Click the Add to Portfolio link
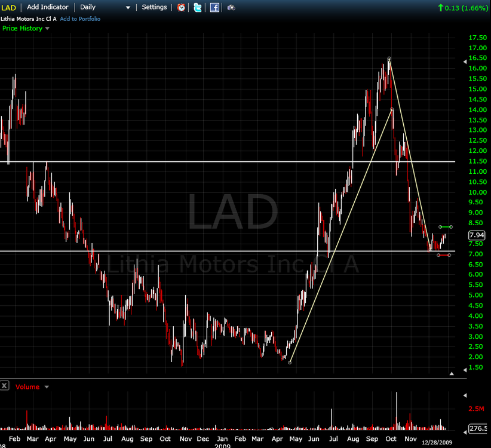This screenshot has width=491, height=448. [x=80, y=19]
